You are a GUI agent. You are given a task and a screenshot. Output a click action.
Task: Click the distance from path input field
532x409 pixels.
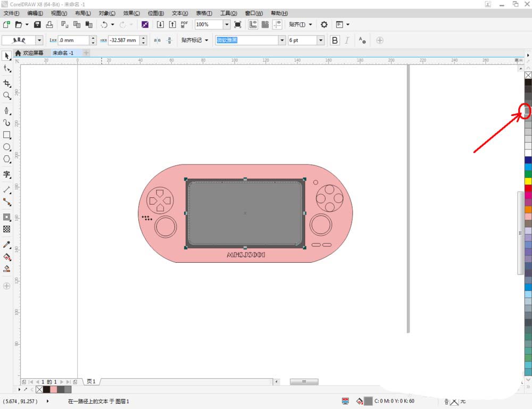pyautogui.click(x=73, y=40)
